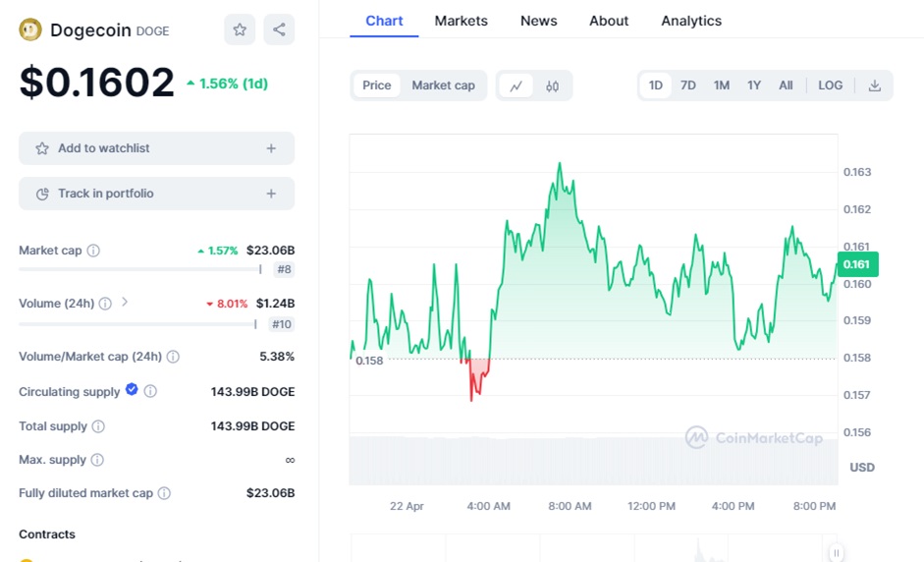Select the 7D time range button

click(688, 85)
